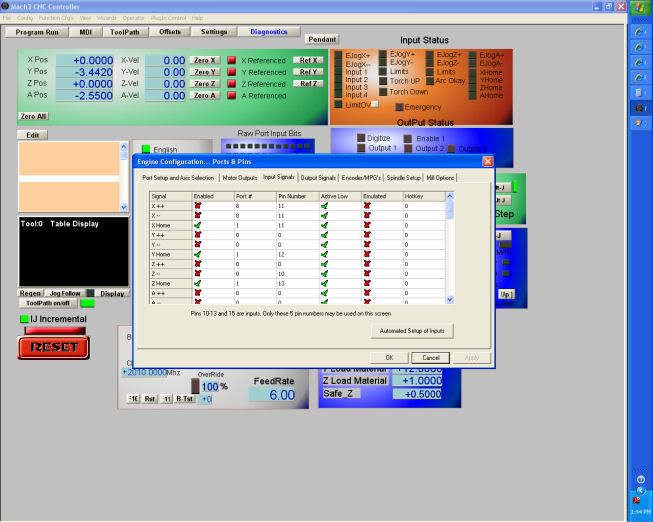The height and width of the screenshot is (522, 653).
Task: Click scroll down arrow of G-code edit box
Action: tap(124, 207)
